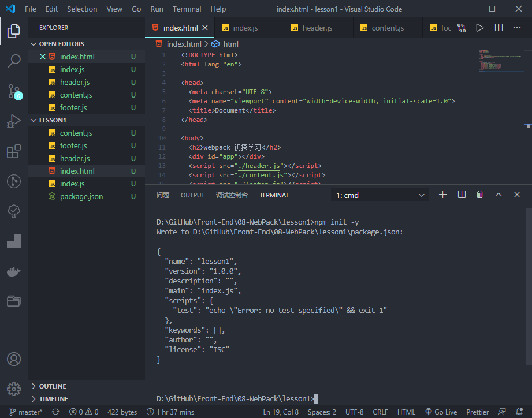Add a new terminal with plus icon
The height and width of the screenshot is (418, 532).
(442, 195)
